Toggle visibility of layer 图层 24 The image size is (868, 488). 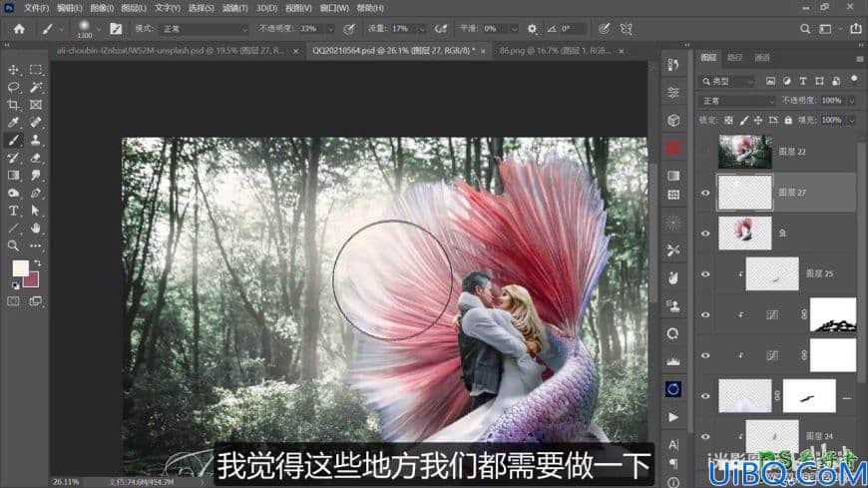pyautogui.click(x=705, y=436)
